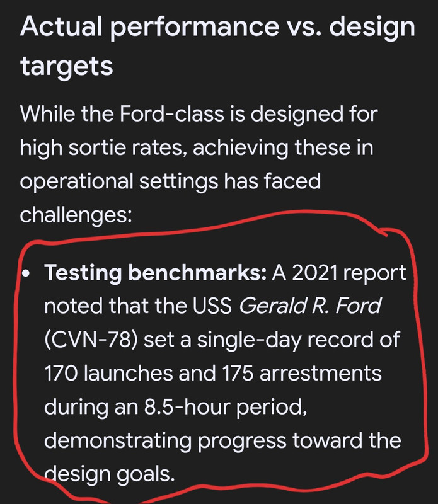This screenshot has height=504, width=438.
Task: Click the "has faced" words in the paragraph
Action: (272, 181)
